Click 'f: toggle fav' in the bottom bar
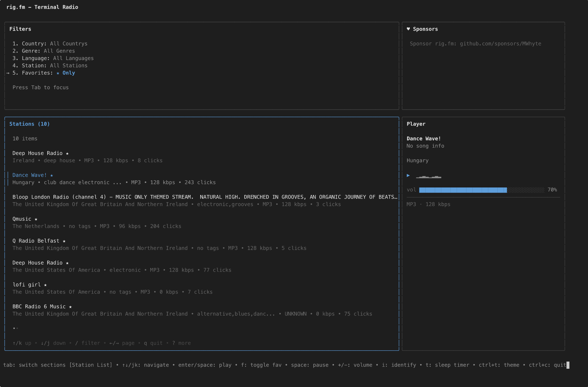Viewport: 588px width, 387px height. [261, 365]
